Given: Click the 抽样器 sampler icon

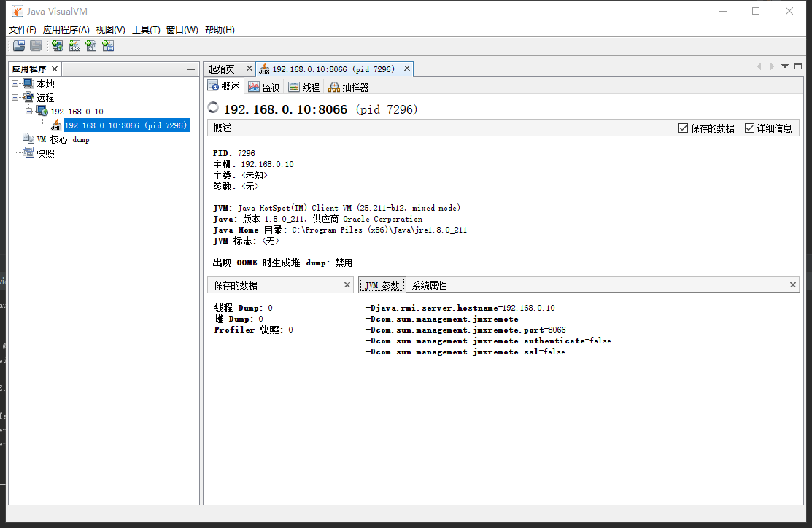Looking at the screenshot, I should click(x=335, y=87).
